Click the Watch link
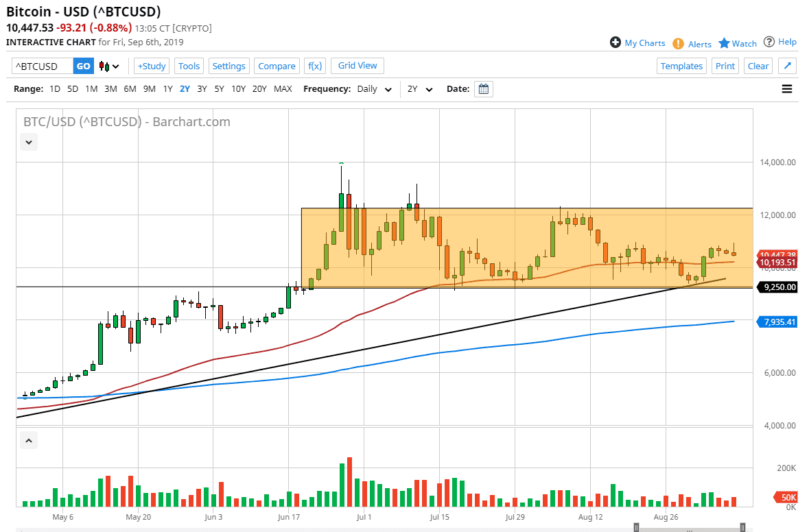This screenshot has width=809, height=532. 744,44
